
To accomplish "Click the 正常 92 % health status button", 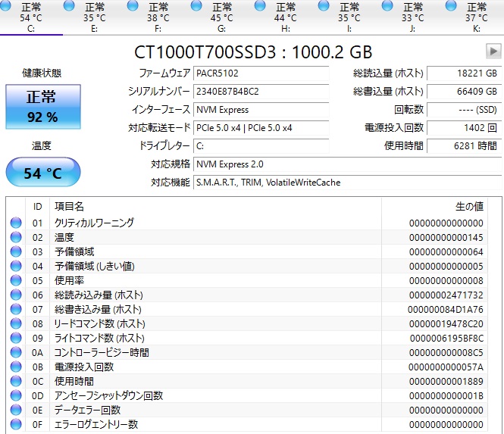I will (42, 107).
